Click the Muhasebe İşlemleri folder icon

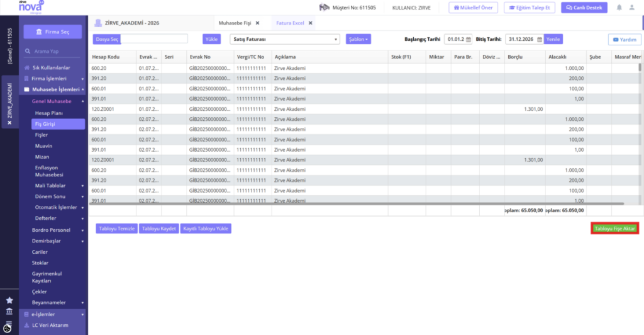click(26, 89)
